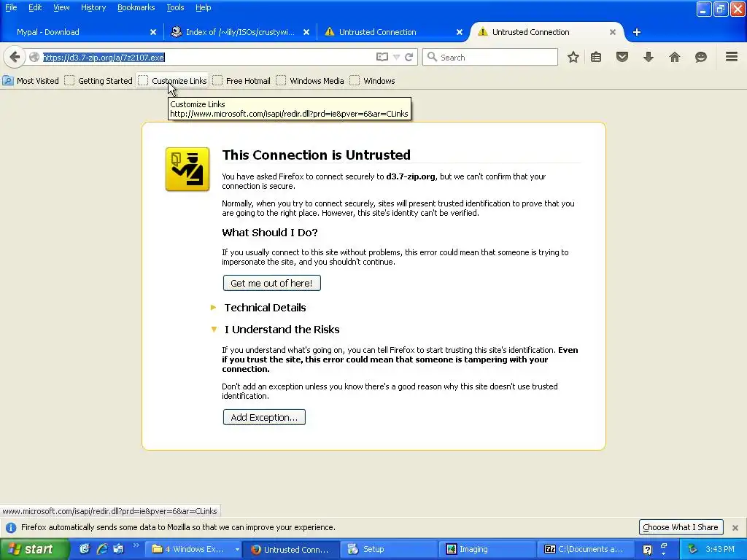
Task: Click the help question mark tray icon
Action: click(x=647, y=550)
